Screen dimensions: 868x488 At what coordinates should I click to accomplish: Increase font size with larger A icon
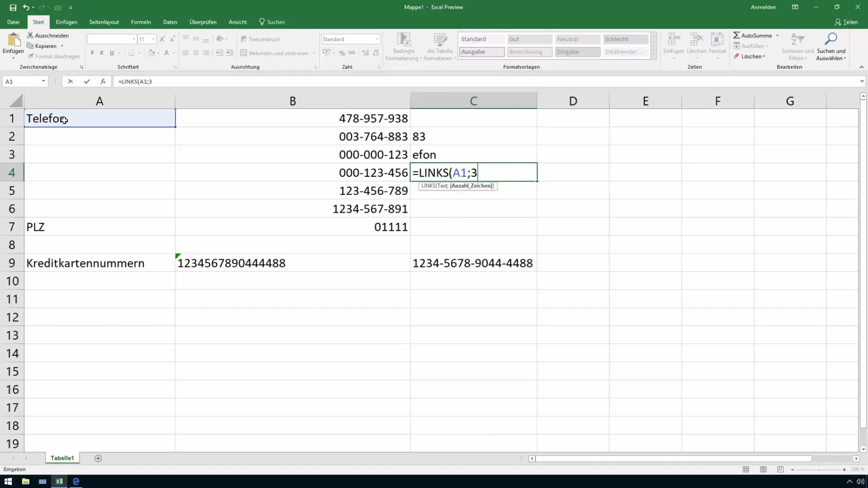162,39
